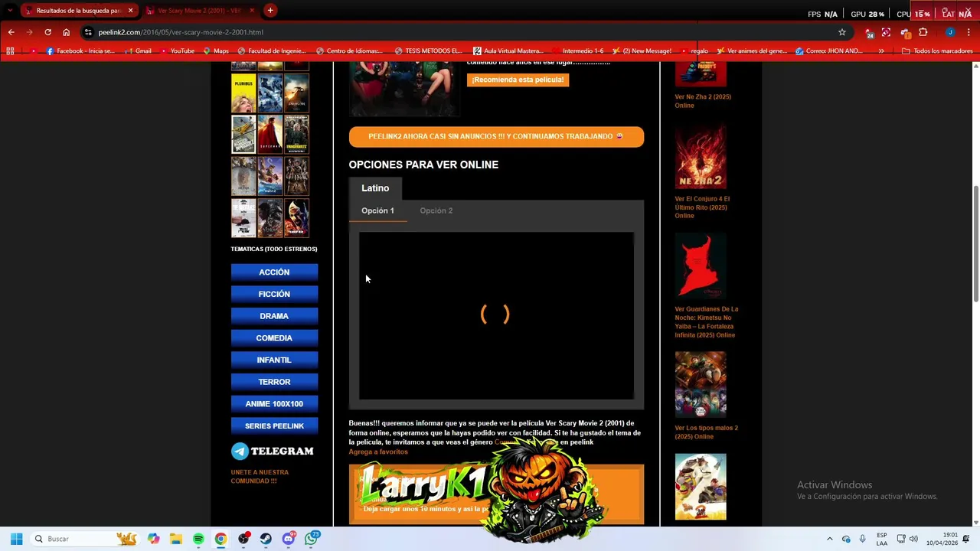
Task: Open 'Ver El Conjuro 4 El Ultimo Rito' link
Action: click(701, 207)
